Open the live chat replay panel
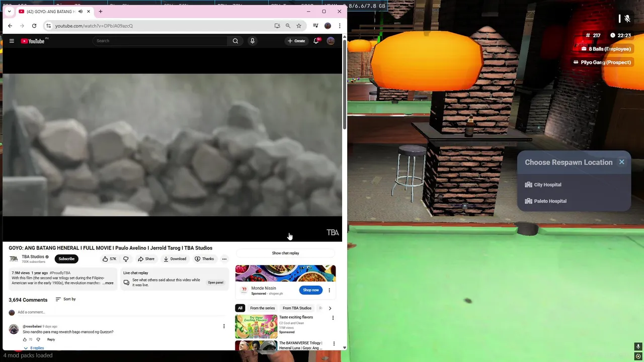644x362 pixels. click(x=215, y=283)
